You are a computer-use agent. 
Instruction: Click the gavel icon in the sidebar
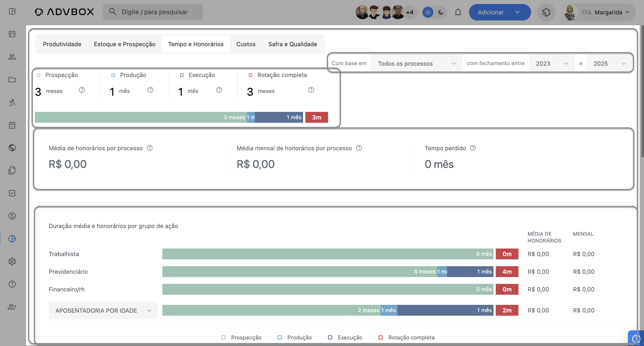(12, 102)
